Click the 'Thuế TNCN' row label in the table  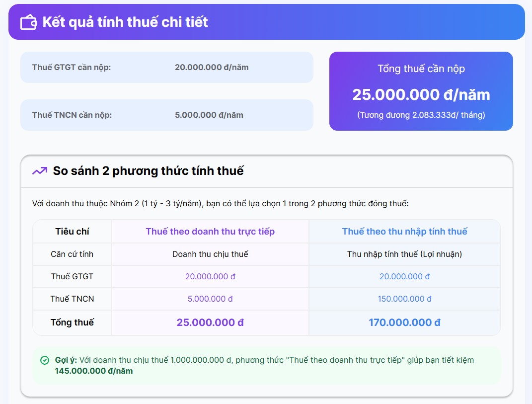(x=72, y=299)
